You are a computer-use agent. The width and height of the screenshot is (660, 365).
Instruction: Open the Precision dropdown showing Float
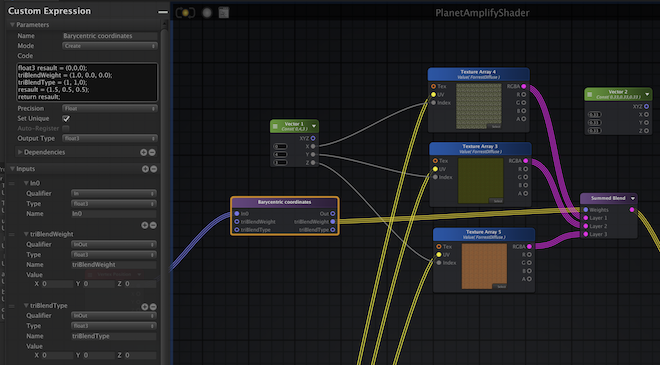110,109
